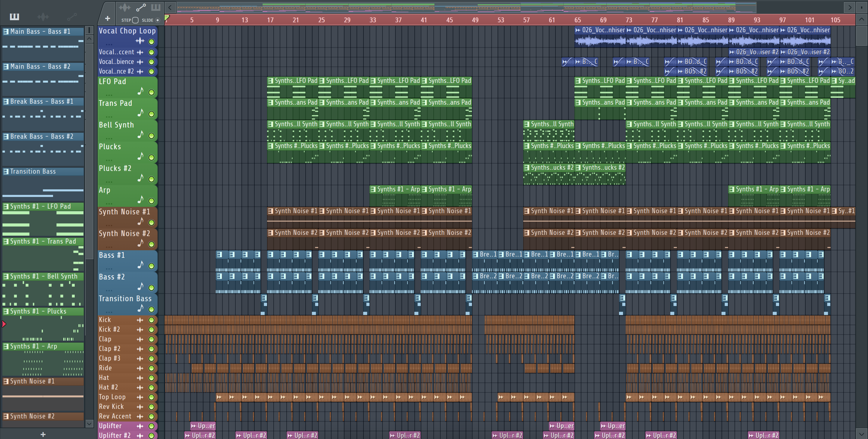The height and width of the screenshot is (439, 868).
Task: Click playlist scroll-down arrow at bottom right
Action: coord(861,434)
